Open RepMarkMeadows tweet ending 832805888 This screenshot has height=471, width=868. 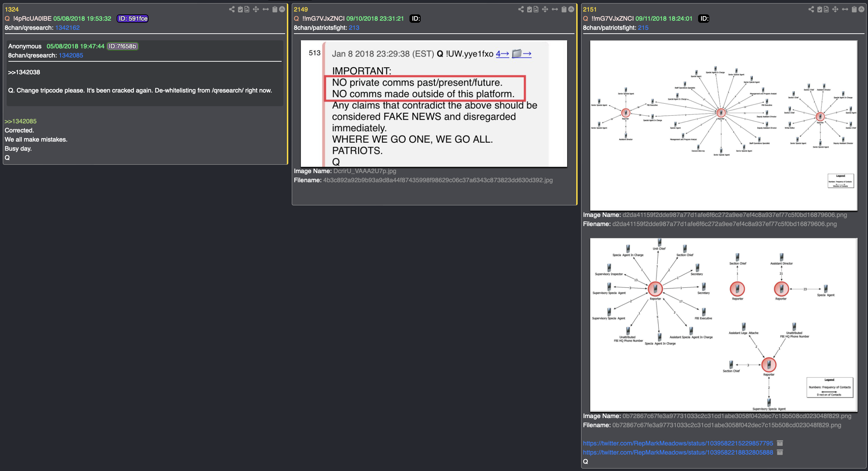[678, 452]
